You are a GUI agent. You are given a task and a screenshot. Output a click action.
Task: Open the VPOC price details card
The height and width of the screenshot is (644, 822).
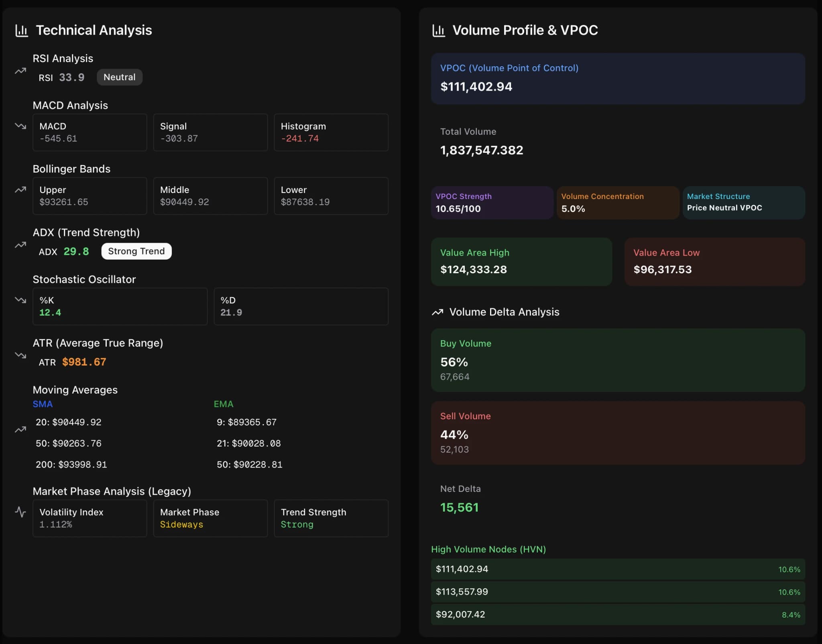[x=618, y=79]
